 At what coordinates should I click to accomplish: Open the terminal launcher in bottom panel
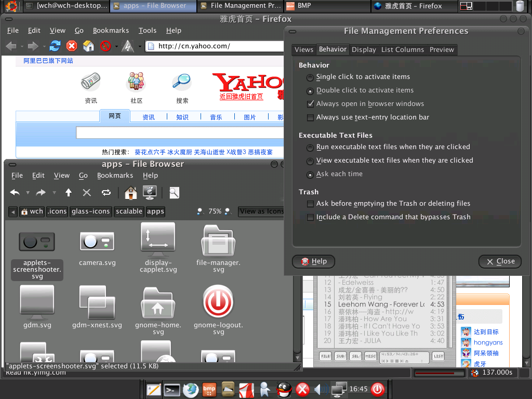(172, 390)
